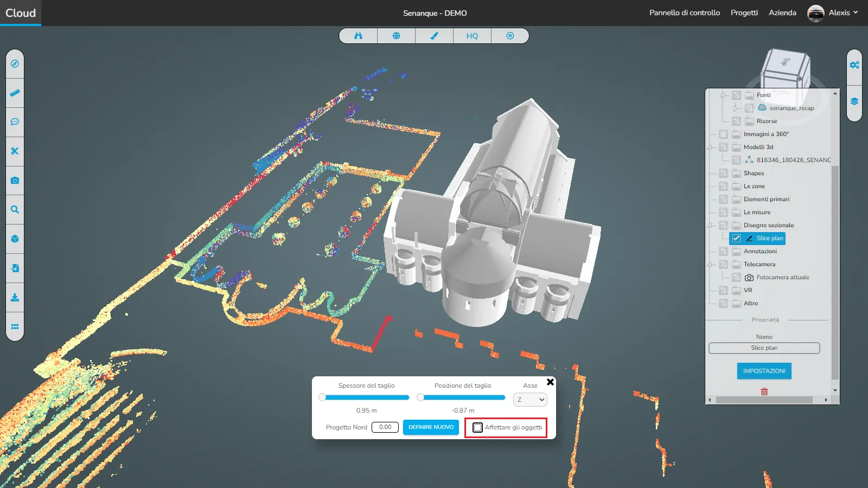Viewport: 868px width, 488px height.
Task: Open Azienda menu
Action: [x=782, y=12]
